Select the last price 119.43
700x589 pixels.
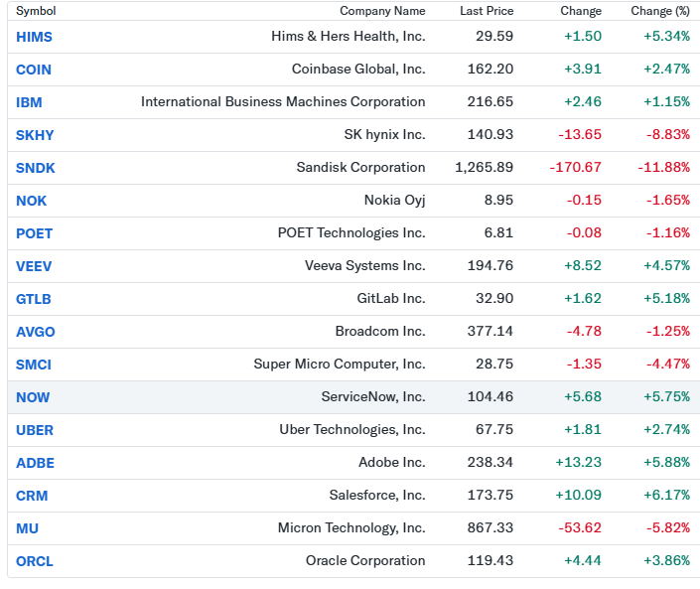click(x=490, y=560)
